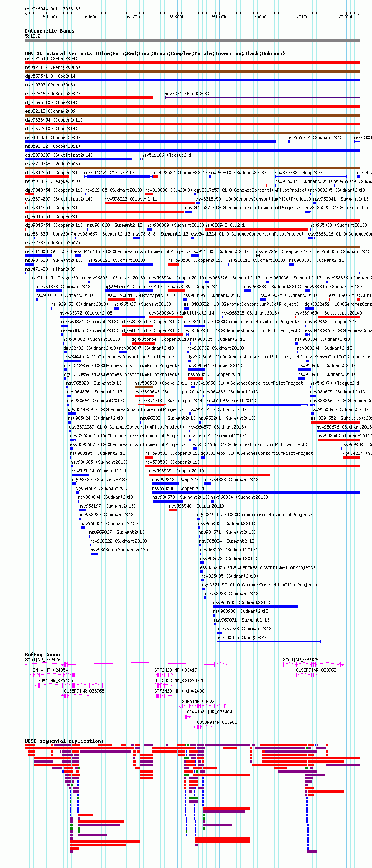Click gene LOC441081|NR_073404
The width and height of the screenshot is (372, 868).
tap(208, 712)
